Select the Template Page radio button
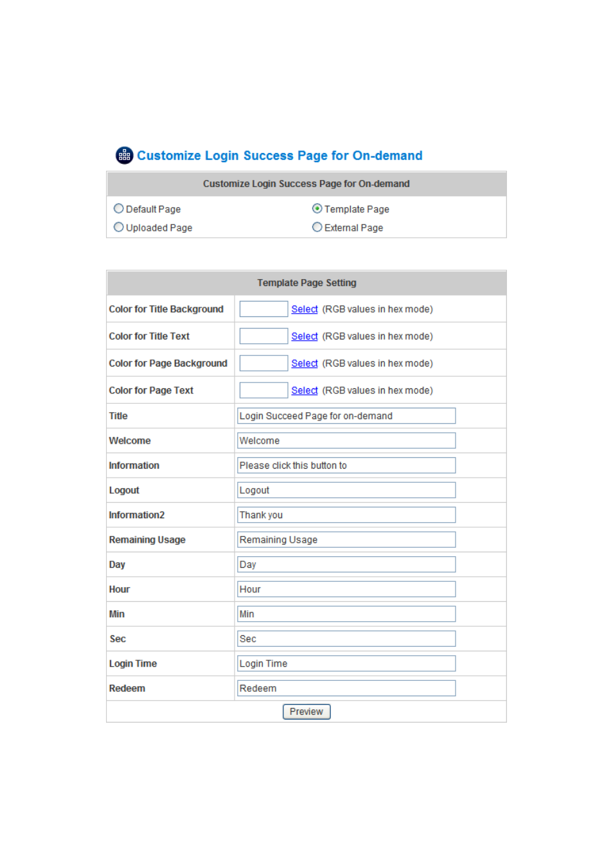Viewport: 613px width, 868px height. [317, 209]
